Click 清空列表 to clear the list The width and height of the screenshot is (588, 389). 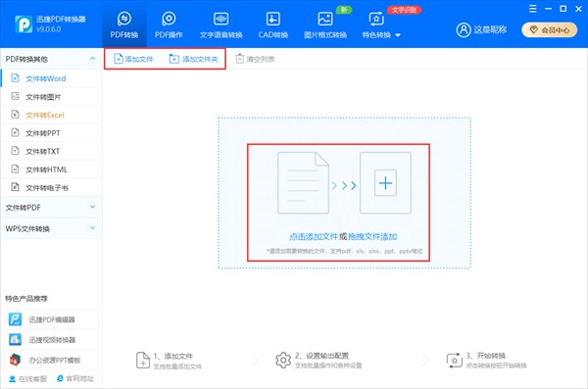tap(255, 59)
